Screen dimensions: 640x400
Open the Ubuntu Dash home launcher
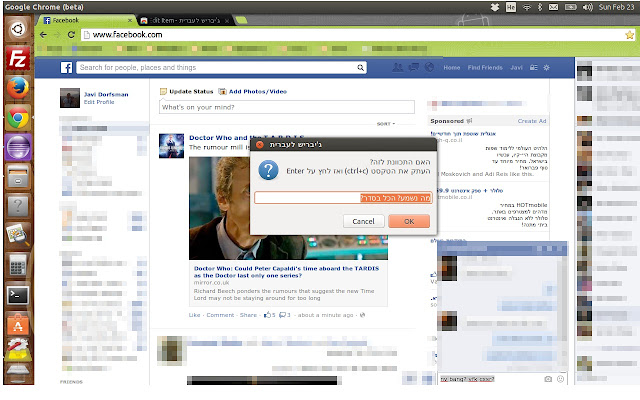[18, 29]
